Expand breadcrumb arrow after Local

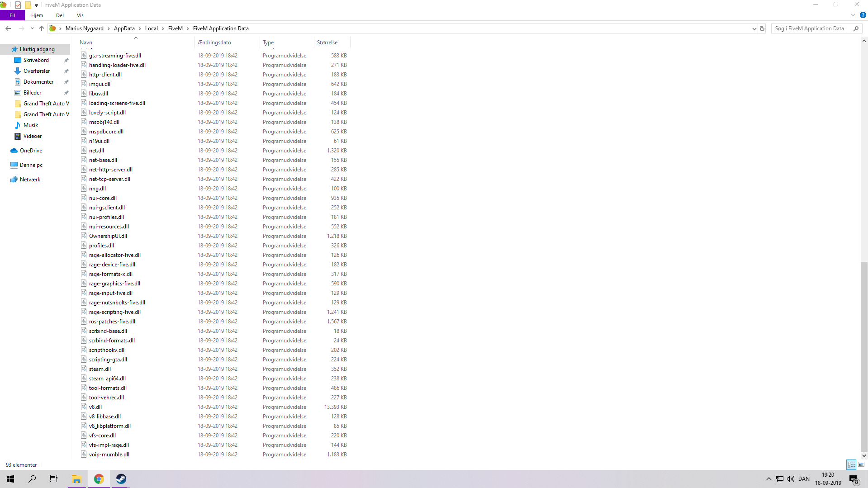(x=163, y=28)
